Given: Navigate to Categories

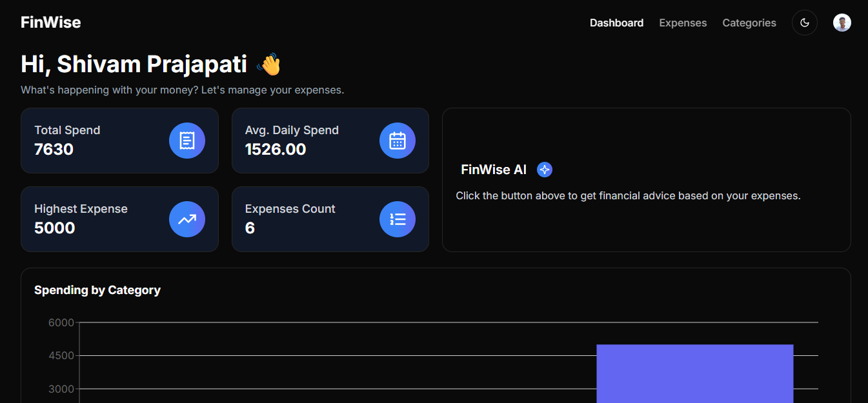Looking at the screenshot, I should (x=749, y=23).
